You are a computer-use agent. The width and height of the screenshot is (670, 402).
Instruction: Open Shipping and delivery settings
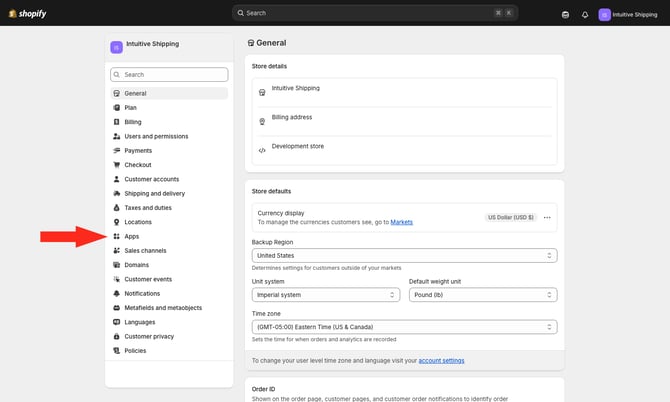169,194
